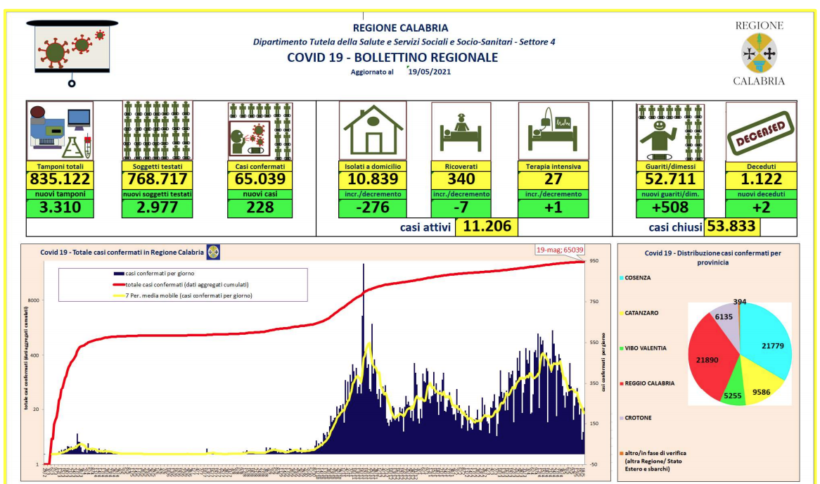
Task: Select the Isolati a domicilio house icon
Action: [372, 130]
